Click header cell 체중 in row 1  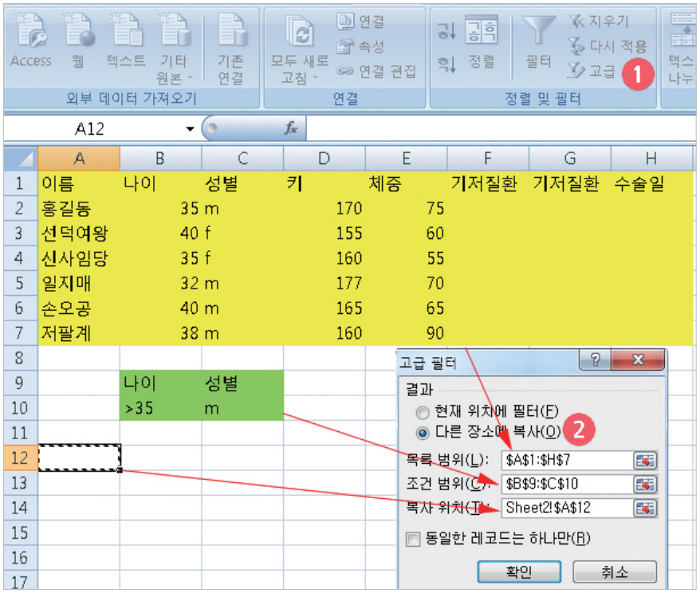pyautogui.click(x=407, y=183)
